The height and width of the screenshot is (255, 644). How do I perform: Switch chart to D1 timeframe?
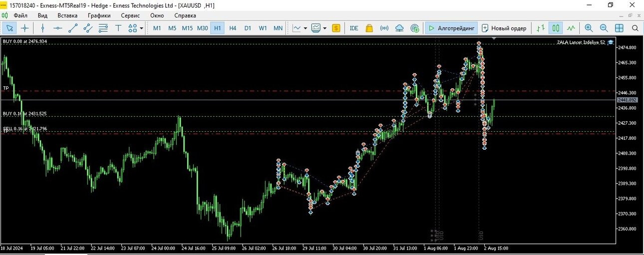pyautogui.click(x=248, y=28)
